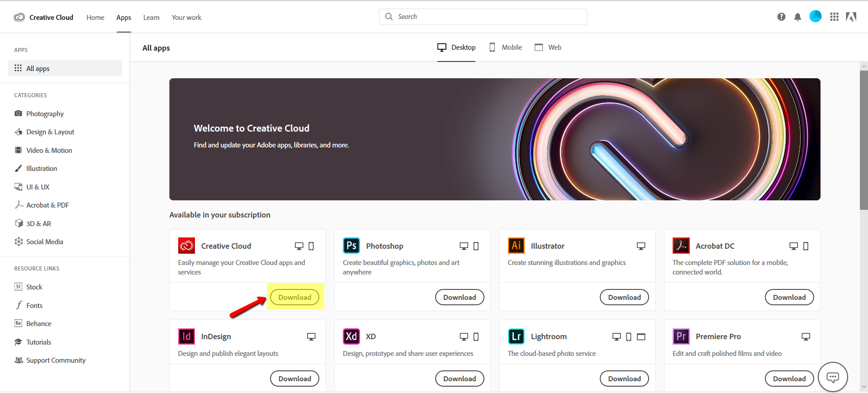Click the Photography camera icon in sidebar
The image size is (868, 393).
pyautogui.click(x=18, y=113)
